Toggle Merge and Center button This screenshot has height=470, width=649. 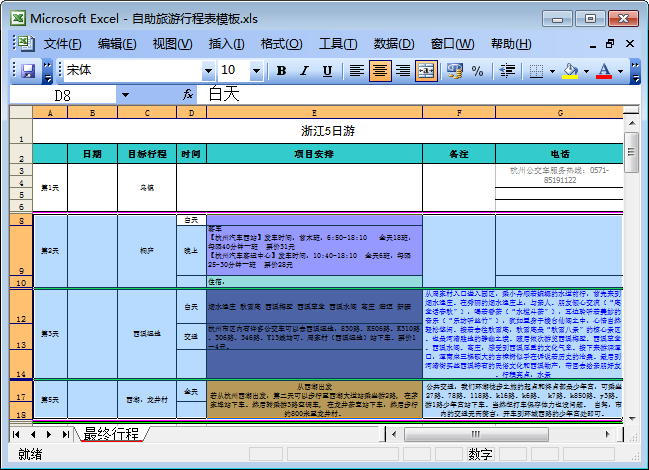pos(426,71)
